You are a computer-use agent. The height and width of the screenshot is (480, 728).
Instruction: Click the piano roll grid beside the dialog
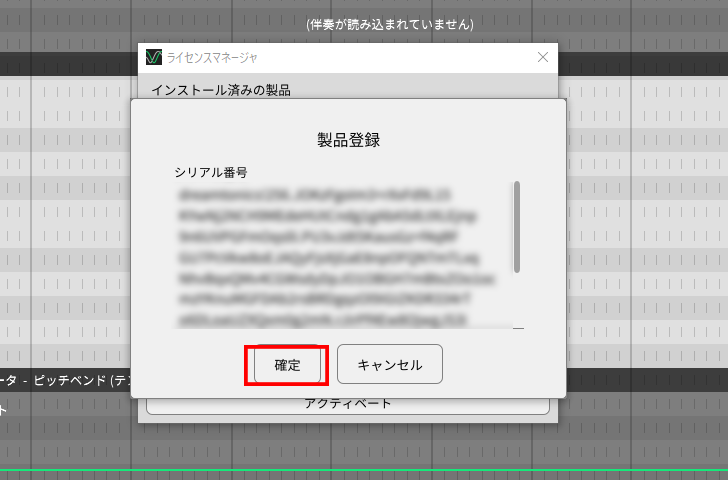click(647, 223)
